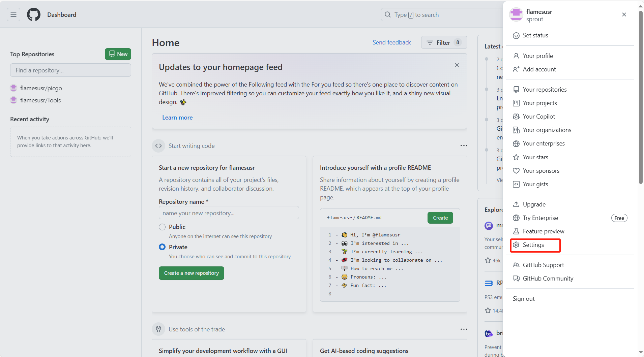The width and height of the screenshot is (644, 357).
Task: Open Your organizations from the menu
Action: (x=570, y=130)
